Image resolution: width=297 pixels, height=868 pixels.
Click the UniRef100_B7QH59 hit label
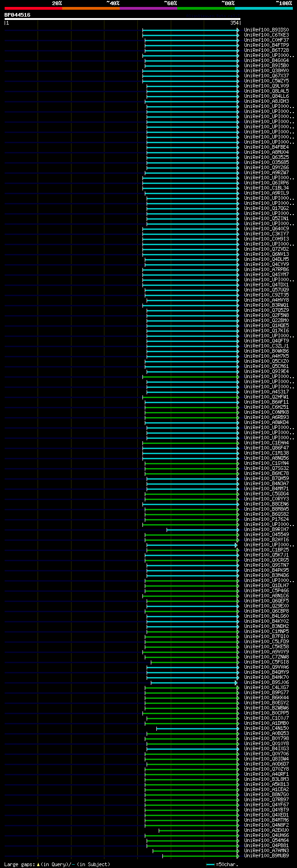pos(266,479)
